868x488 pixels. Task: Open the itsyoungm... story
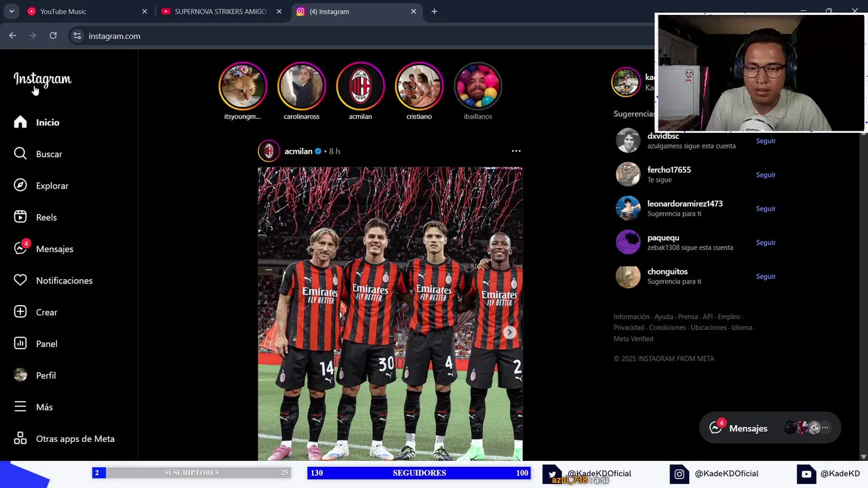pyautogui.click(x=243, y=85)
